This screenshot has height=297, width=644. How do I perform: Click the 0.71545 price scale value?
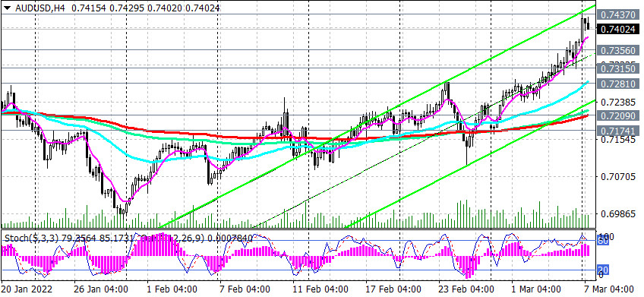618,140
